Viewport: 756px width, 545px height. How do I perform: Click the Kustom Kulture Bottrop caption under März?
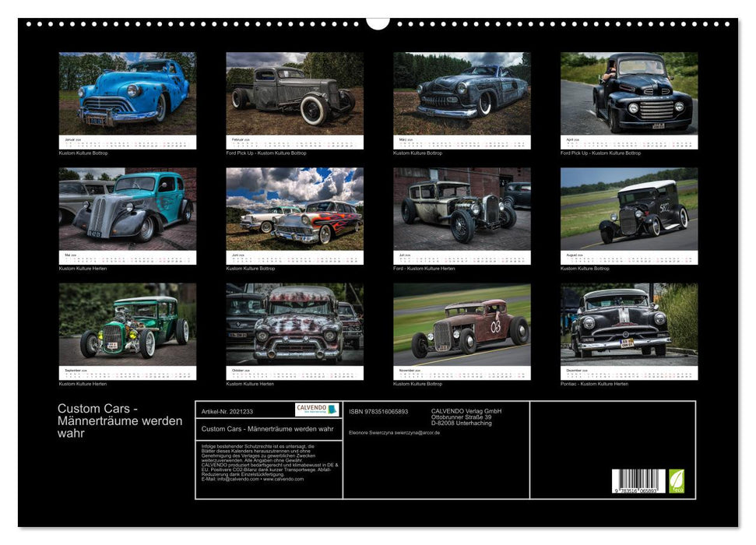pos(418,154)
